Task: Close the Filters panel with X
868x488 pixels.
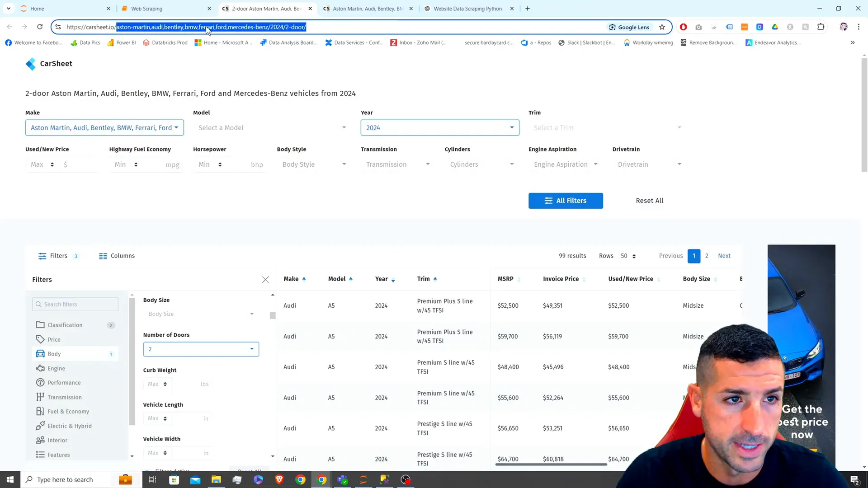Action: [265, 280]
